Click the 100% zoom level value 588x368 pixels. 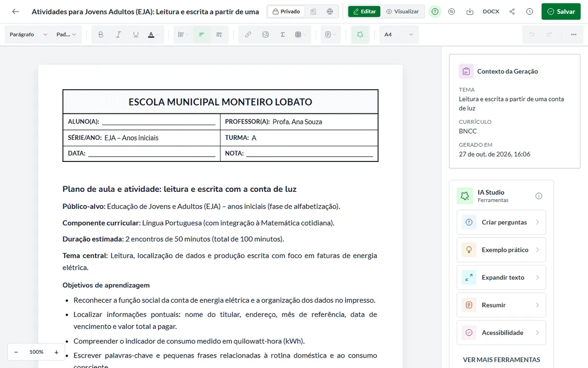36,352
